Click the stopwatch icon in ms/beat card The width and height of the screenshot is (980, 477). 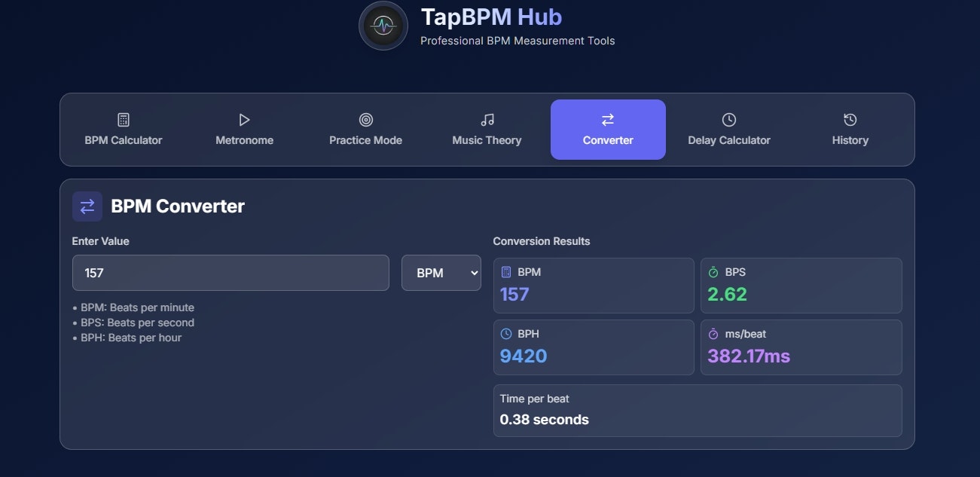tap(713, 334)
